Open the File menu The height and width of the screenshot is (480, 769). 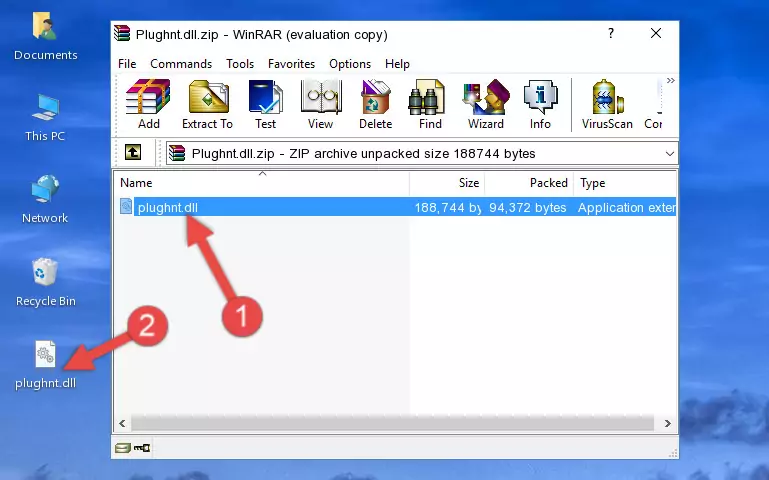click(x=127, y=64)
